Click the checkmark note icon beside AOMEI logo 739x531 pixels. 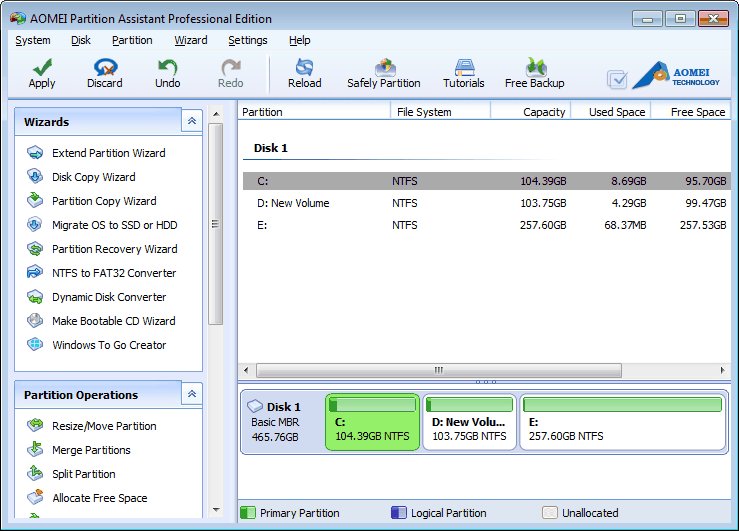point(617,79)
